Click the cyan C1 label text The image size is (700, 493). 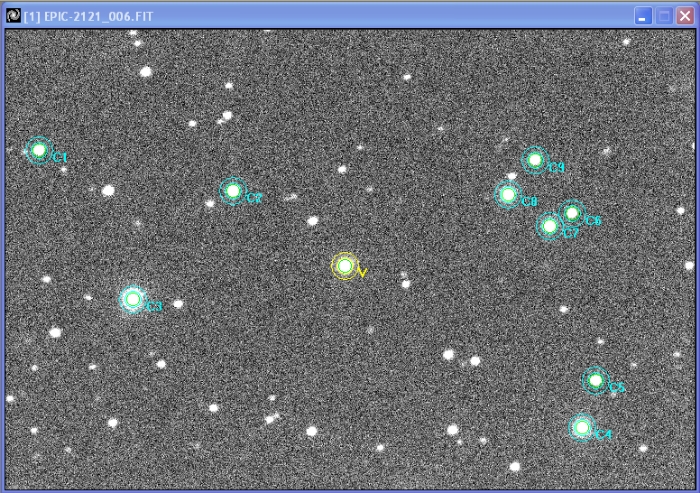pos(60,158)
